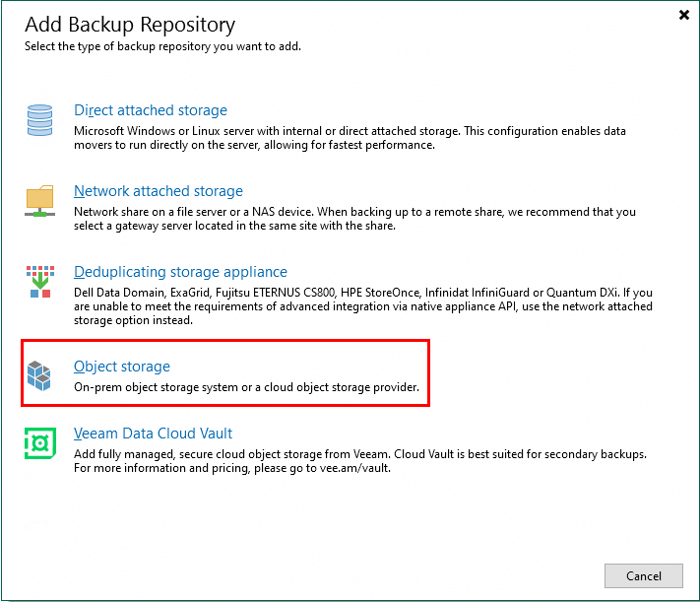700x602 pixels.
Task: Click description starting 'Dell Data Domain, ExaGrid'
Action: (363, 306)
